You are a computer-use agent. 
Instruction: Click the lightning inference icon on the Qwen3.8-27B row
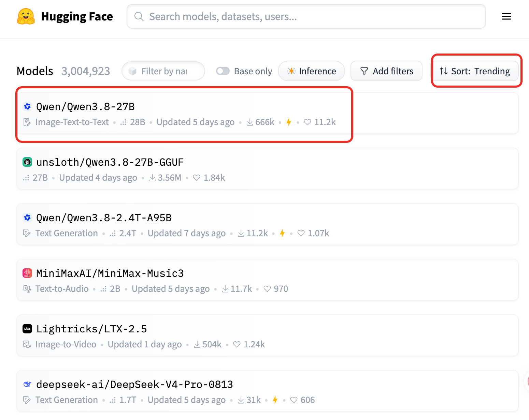[x=289, y=122]
